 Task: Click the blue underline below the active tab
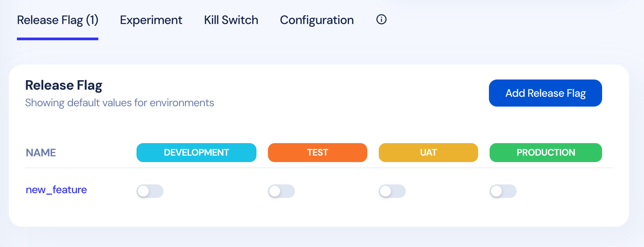pos(57,39)
